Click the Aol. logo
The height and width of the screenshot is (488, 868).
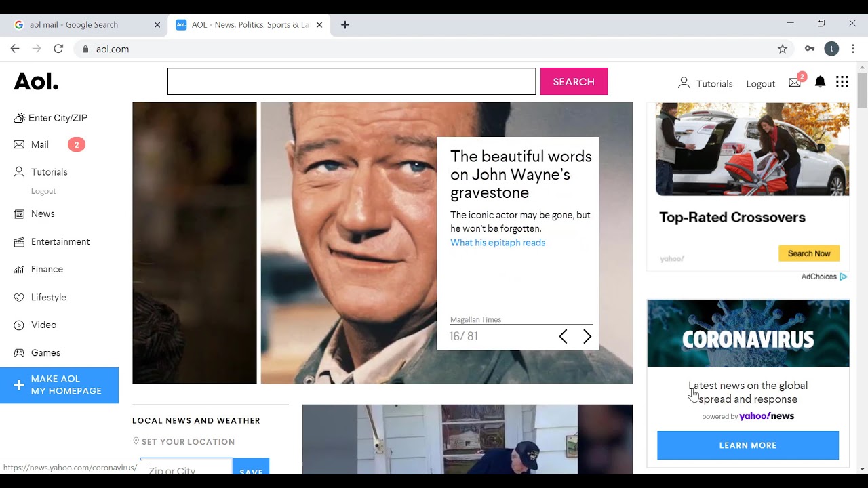click(x=37, y=82)
